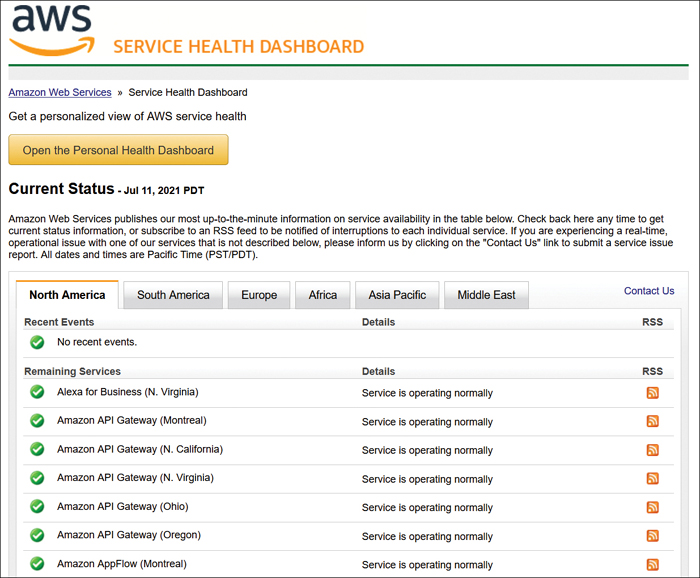
Task: Subscribe to API Gateway N. California RSS
Action: click(x=652, y=450)
